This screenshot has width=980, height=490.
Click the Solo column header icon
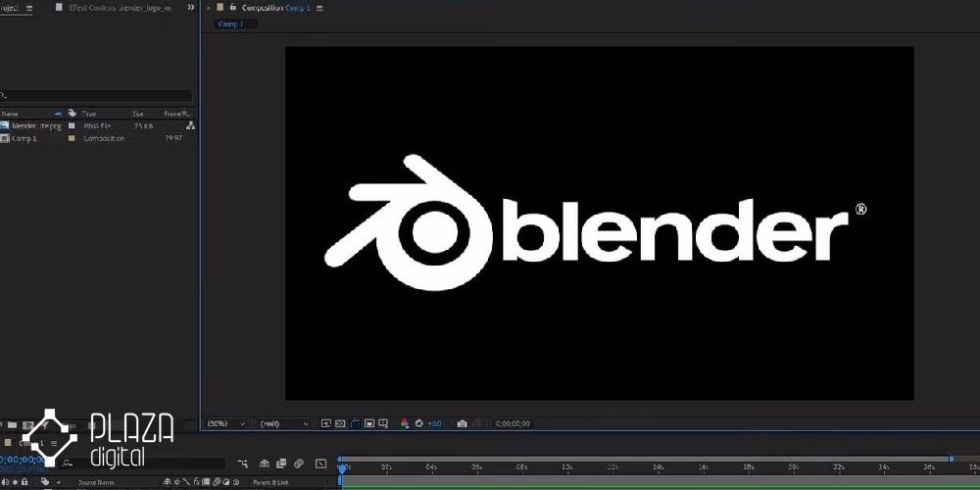click(x=15, y=482)
